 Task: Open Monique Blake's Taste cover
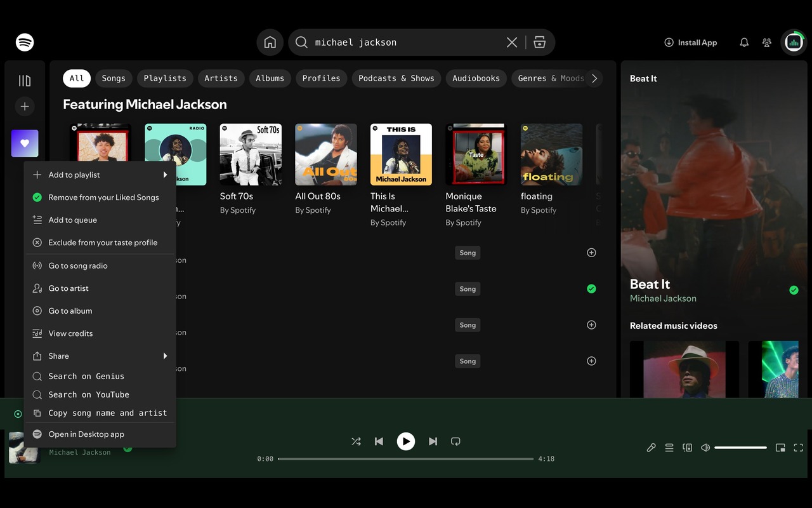[x=476, y=154]
